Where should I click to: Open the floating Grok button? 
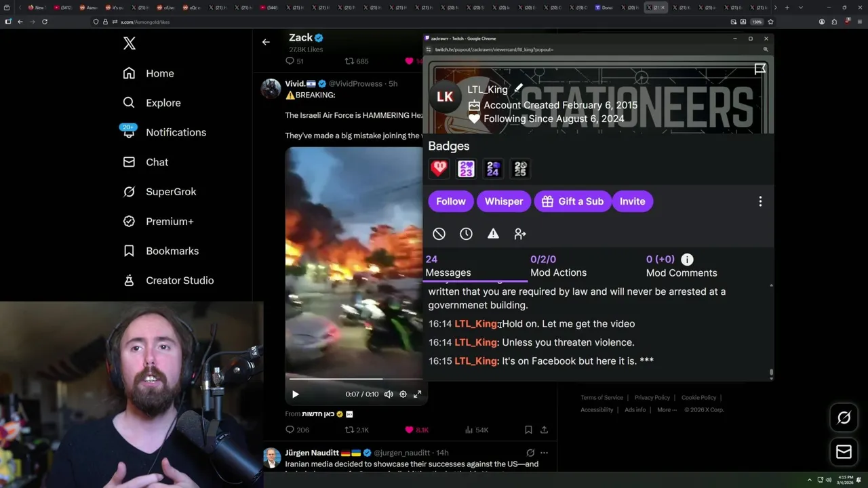click(844, 418)
